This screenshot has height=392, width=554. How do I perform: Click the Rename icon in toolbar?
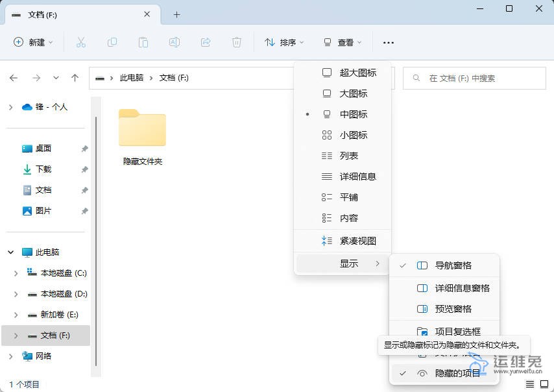175,42
